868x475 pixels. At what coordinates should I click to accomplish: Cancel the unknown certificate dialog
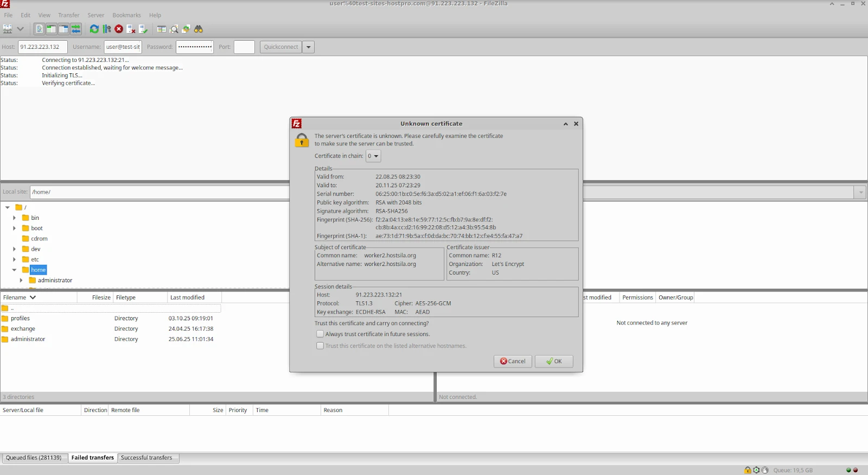click(x=513, y=362)
